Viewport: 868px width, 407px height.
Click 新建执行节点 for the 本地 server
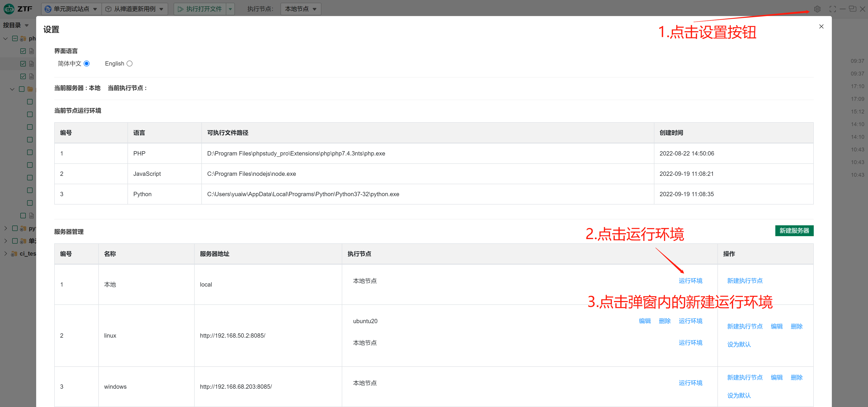pyautogui.click(x=744, y=281)
